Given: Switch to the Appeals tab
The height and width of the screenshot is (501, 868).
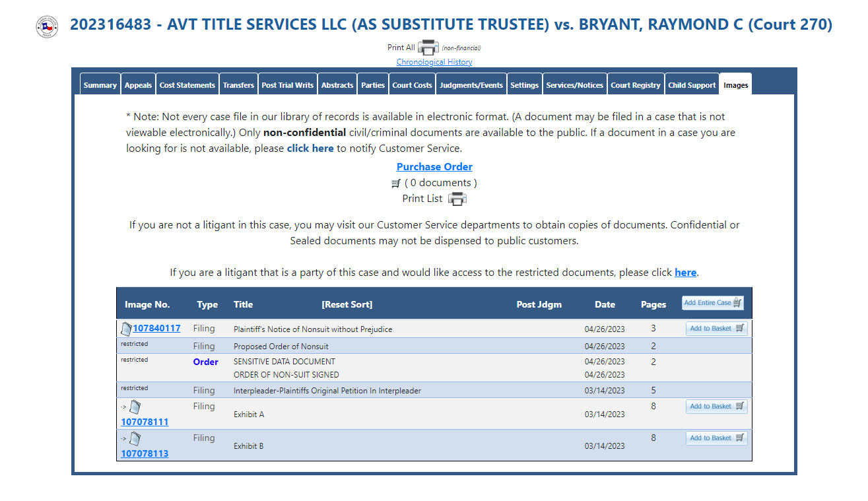Looking at the screenshot, I should point(139,84).
